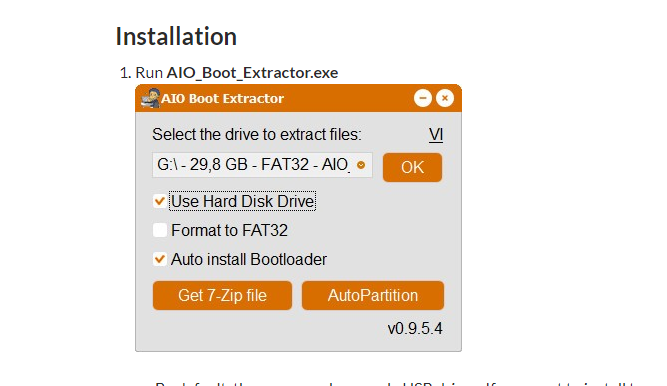Switch language using the VI link
The height and width of the screenshot is (386, 667).
436,135
